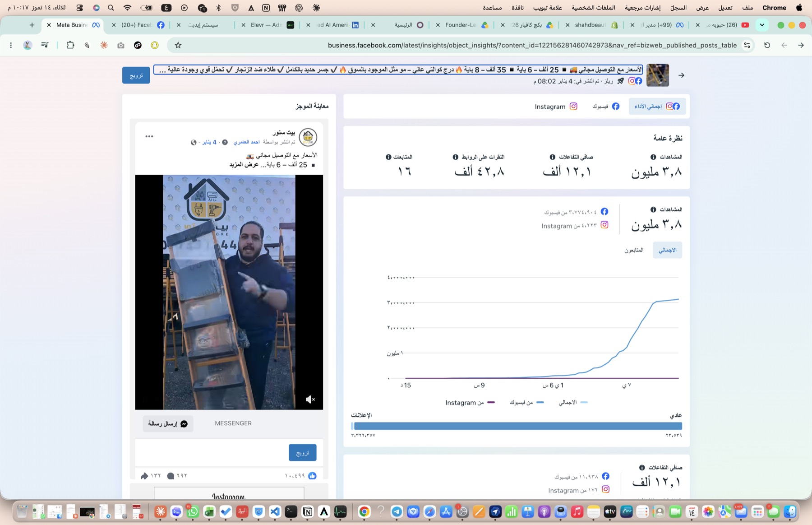Open the ChatGPT icon in menu bar

299,8
